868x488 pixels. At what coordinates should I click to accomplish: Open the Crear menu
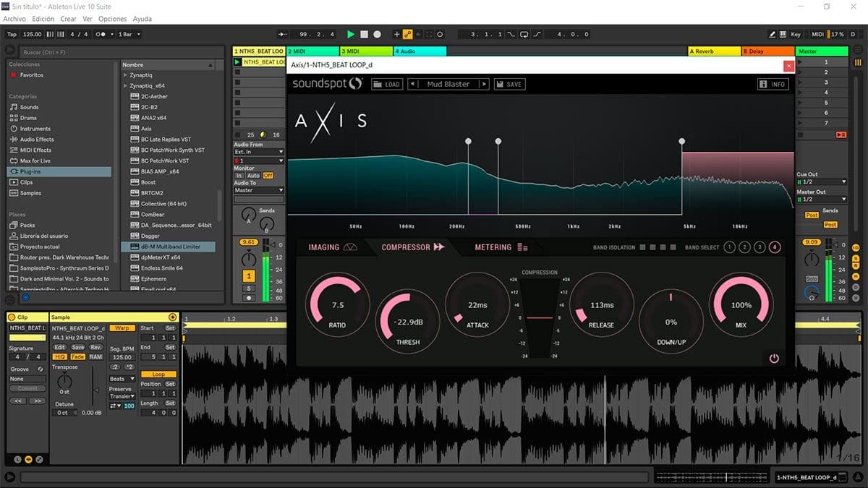(69, 19)
